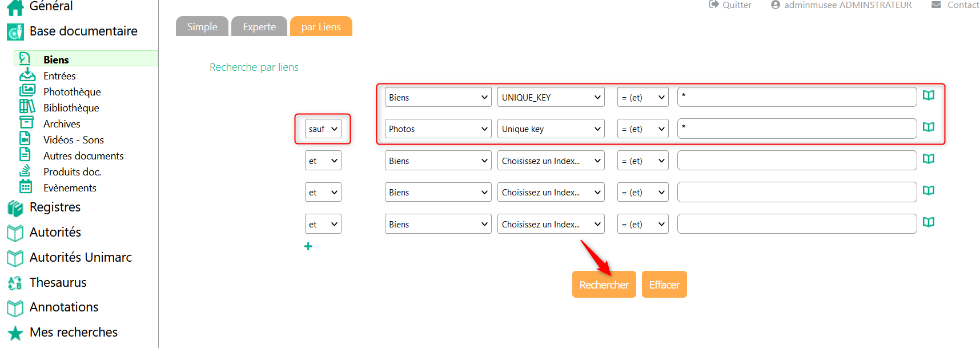Click the Thesaurus icon in the sidebar

(15, 283)
